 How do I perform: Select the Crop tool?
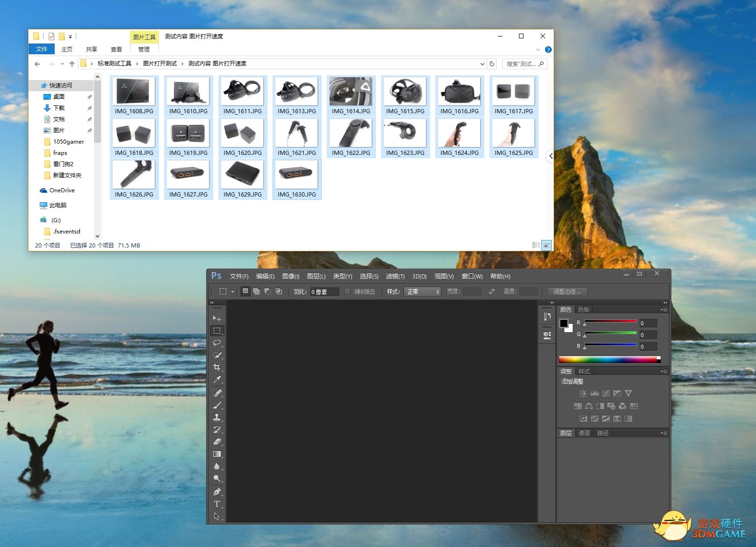click(216, 367)
